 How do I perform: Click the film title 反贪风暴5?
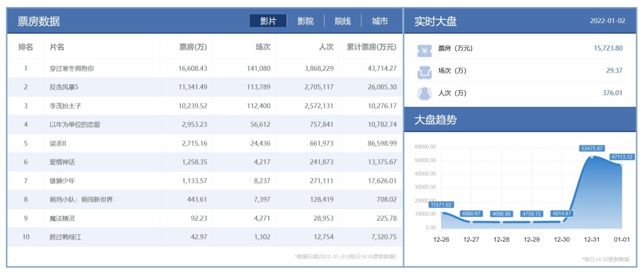point(64,87)
